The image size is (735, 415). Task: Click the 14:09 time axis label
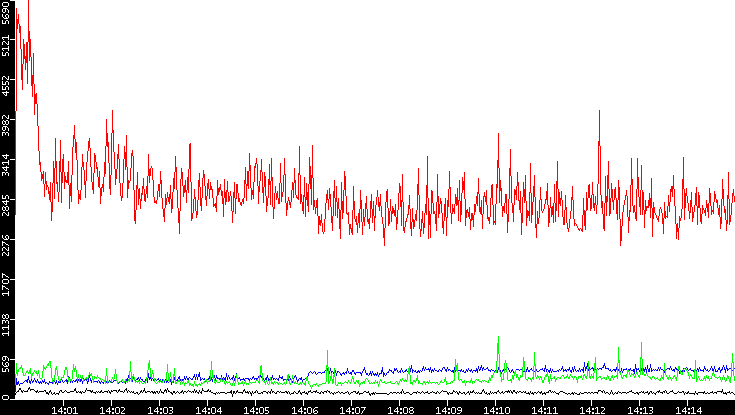click(448, 410)
